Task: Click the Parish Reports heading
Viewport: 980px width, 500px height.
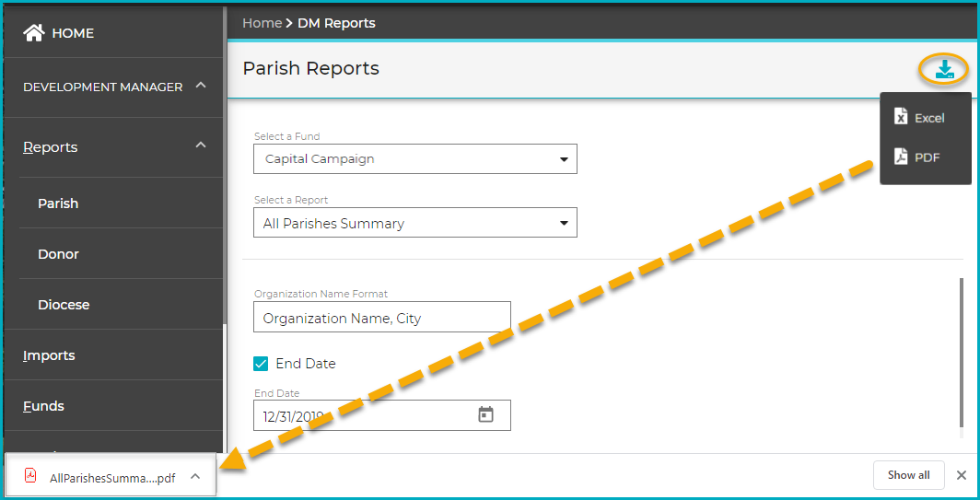Action: tap(310, 68)
